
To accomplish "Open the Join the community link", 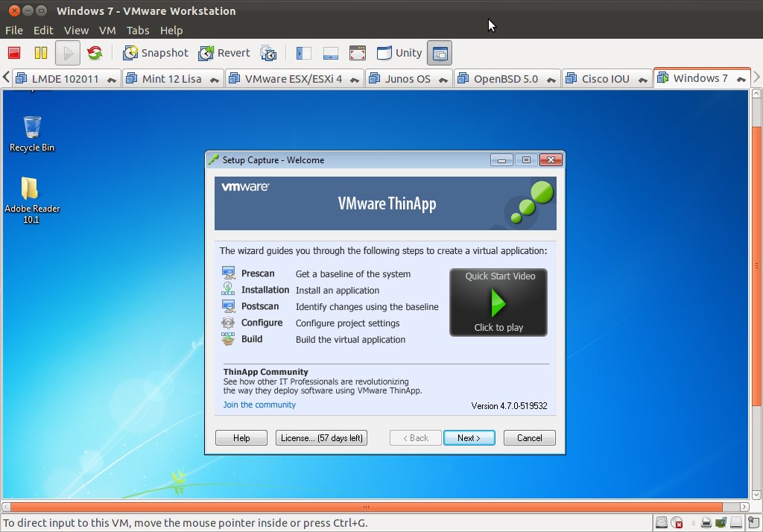I will [259, 405].
